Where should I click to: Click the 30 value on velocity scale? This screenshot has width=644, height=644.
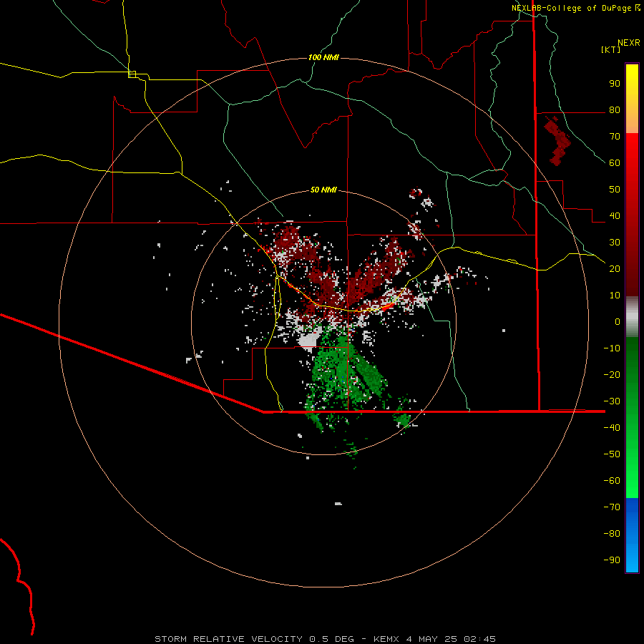pos(615,243)
